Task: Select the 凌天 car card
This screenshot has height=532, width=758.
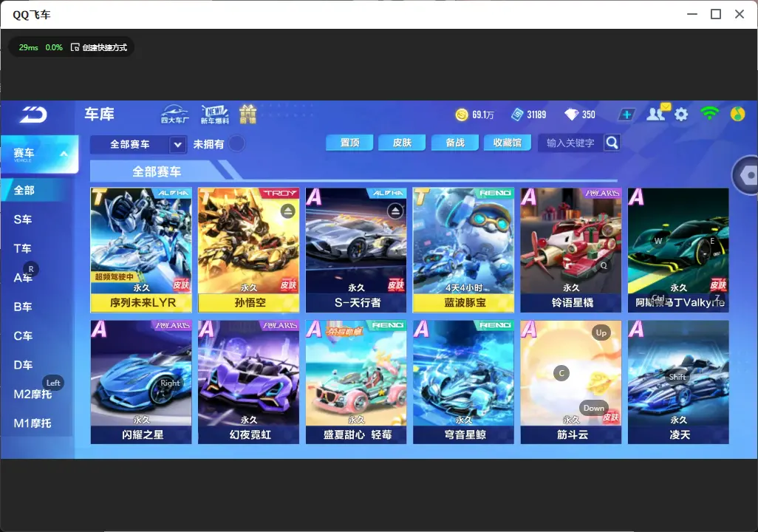Action: 678,382
